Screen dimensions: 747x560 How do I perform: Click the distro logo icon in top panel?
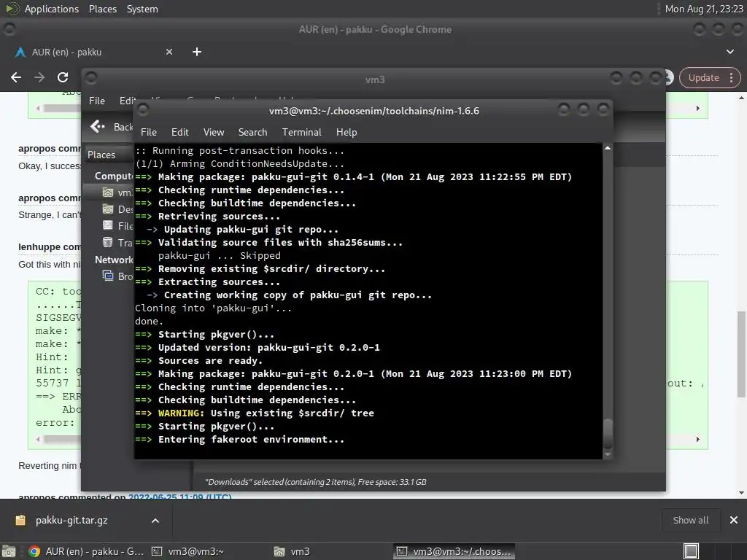[12, 9]
